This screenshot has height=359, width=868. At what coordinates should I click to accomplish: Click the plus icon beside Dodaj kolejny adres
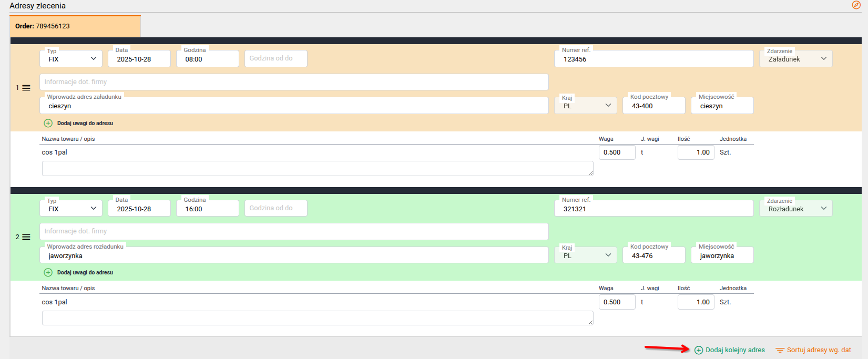[x=699, y=350]
